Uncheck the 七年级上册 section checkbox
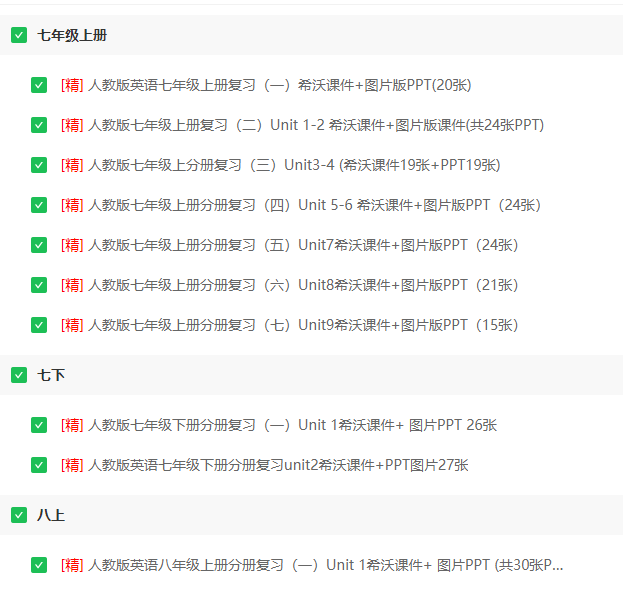This screenshot has width=623, height=603. 19,35
